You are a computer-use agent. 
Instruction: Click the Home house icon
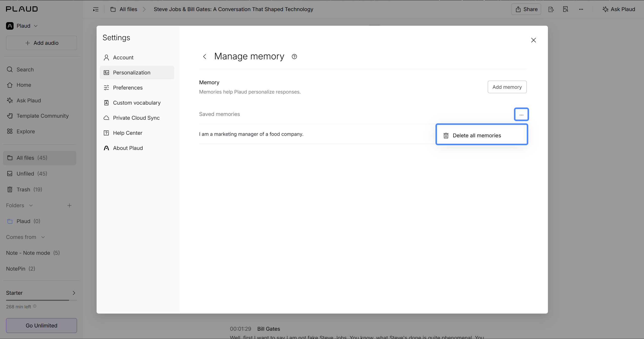(x=10, y=85)
